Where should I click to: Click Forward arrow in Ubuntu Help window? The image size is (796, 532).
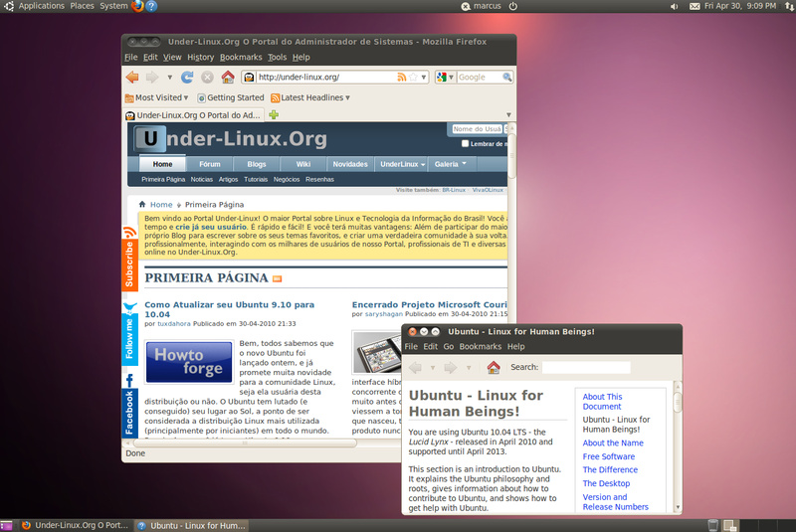pyautogui.click(x=451, y=367)
